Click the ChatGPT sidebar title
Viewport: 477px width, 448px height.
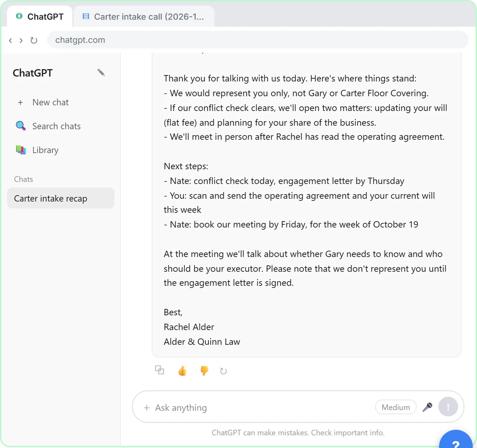(33, 73)
